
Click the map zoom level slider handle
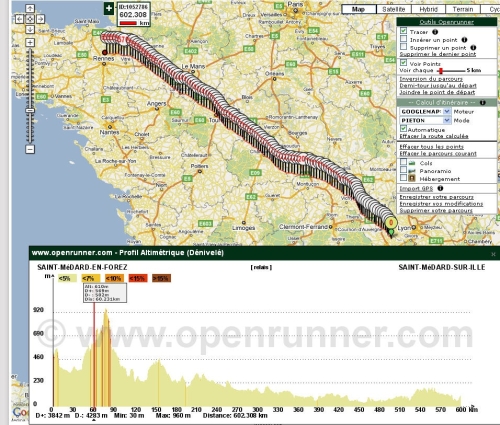30,110
